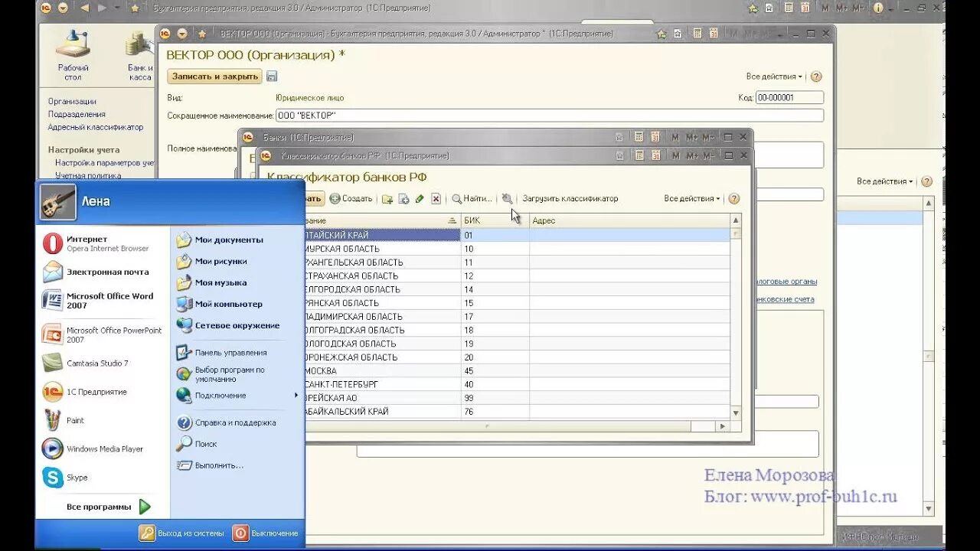980x551 pixels.
Task: Expand Все действия in ВЕКТОР ООО window
Action: click(x=774, y=77)
